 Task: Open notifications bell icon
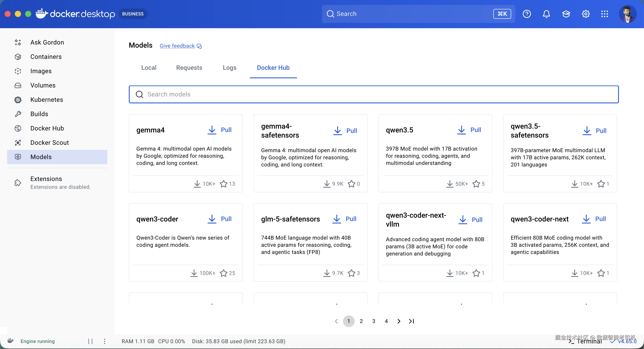click(x=546, y=14)
